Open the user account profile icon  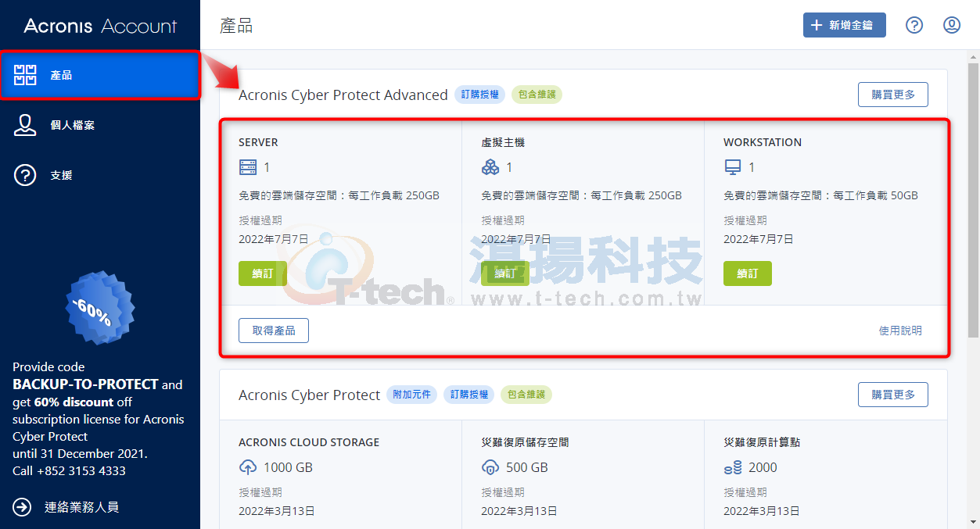952,25
